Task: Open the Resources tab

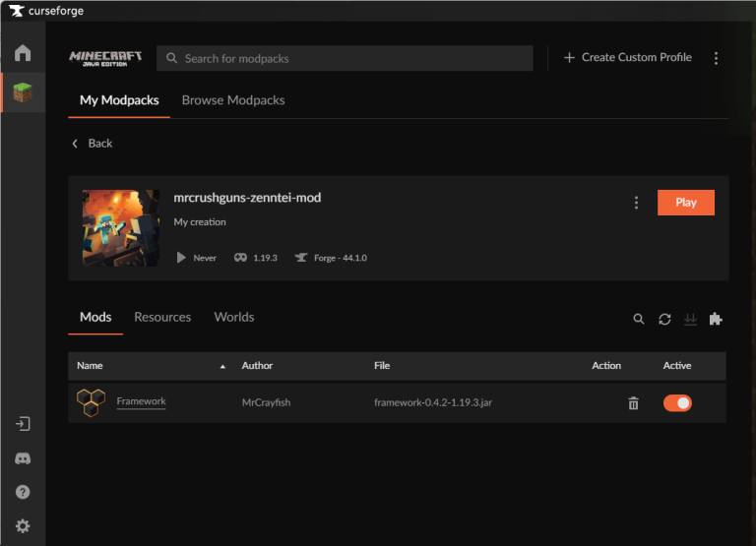Action: tap(162, 317)
